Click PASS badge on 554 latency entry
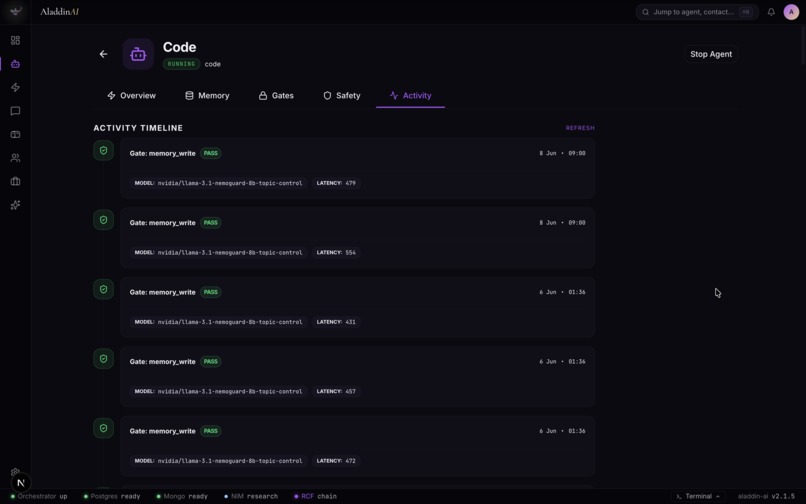The width and height of the screenshot is (806, 504). point(211,223)
